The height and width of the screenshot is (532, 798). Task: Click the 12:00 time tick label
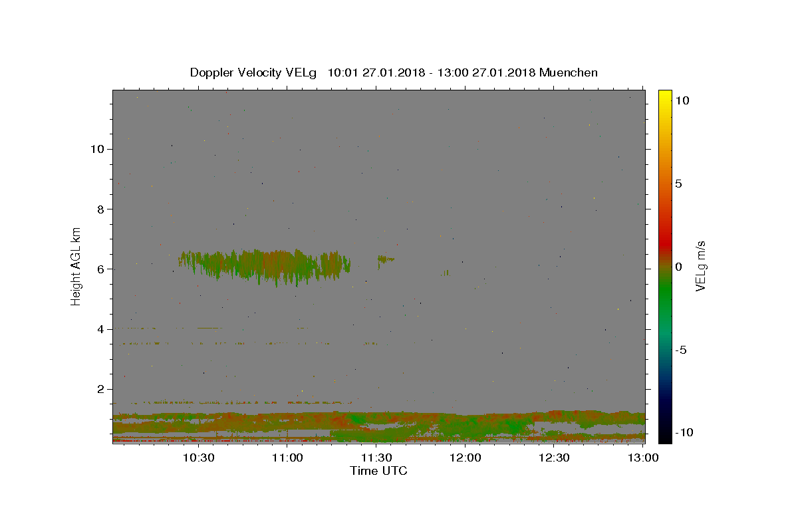pyautogui.click(x=465, y=458)
